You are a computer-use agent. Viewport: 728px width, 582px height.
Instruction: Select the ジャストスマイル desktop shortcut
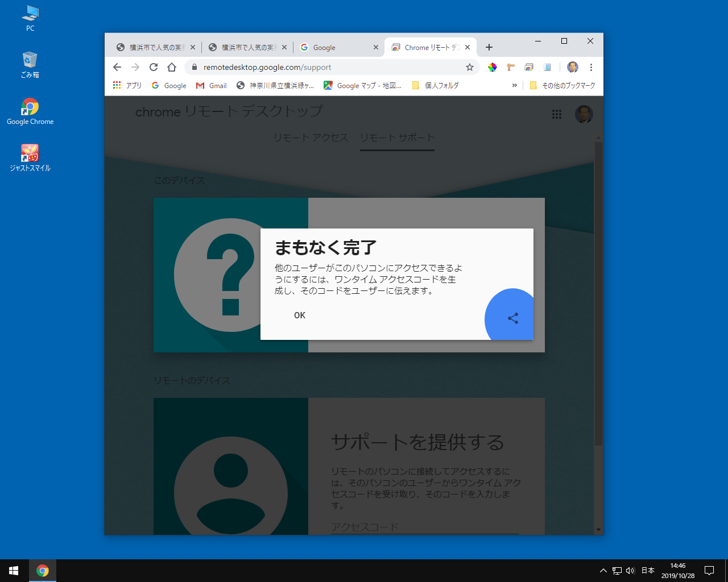pyautogui.click(x=30, y=158)
